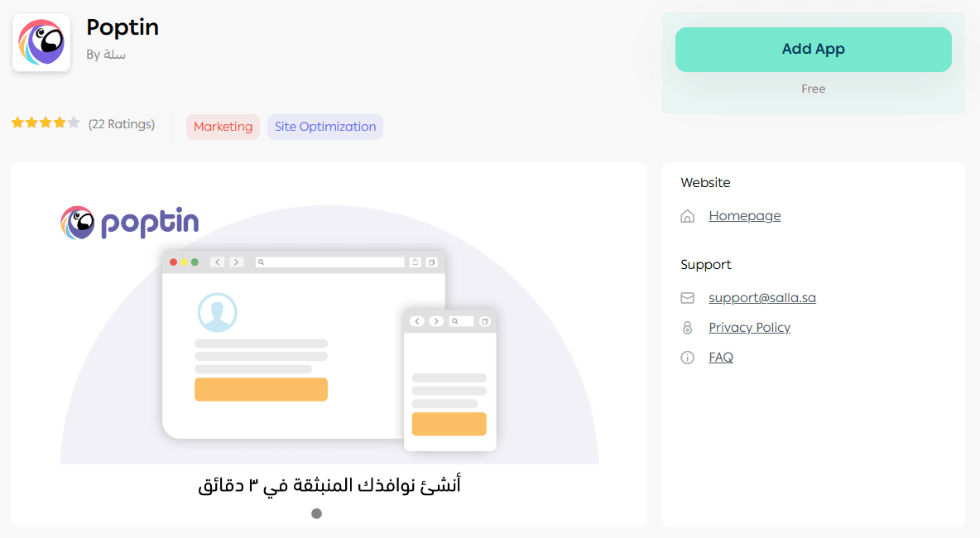This screenshot has width=980, height=538.
Task: Click the info icon beside FAQ
Action: (687, 358)
